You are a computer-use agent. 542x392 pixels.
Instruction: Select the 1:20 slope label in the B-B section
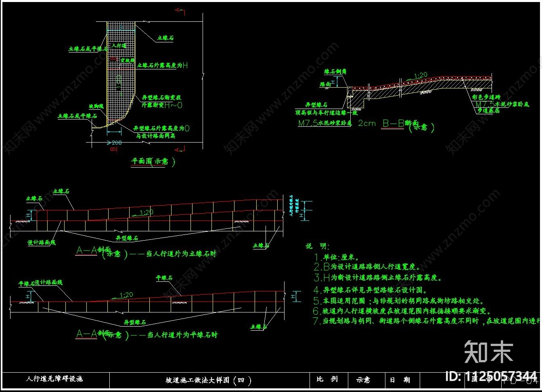420,75
